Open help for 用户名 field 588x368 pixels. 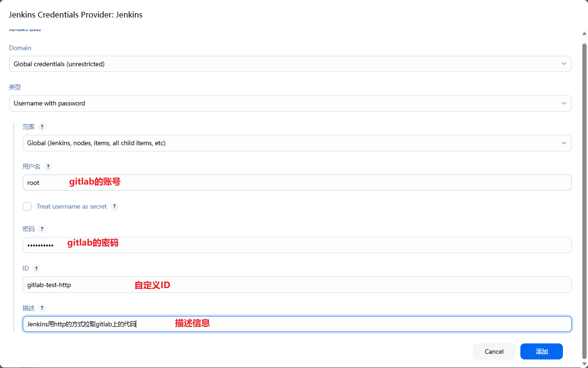[48, 166]
